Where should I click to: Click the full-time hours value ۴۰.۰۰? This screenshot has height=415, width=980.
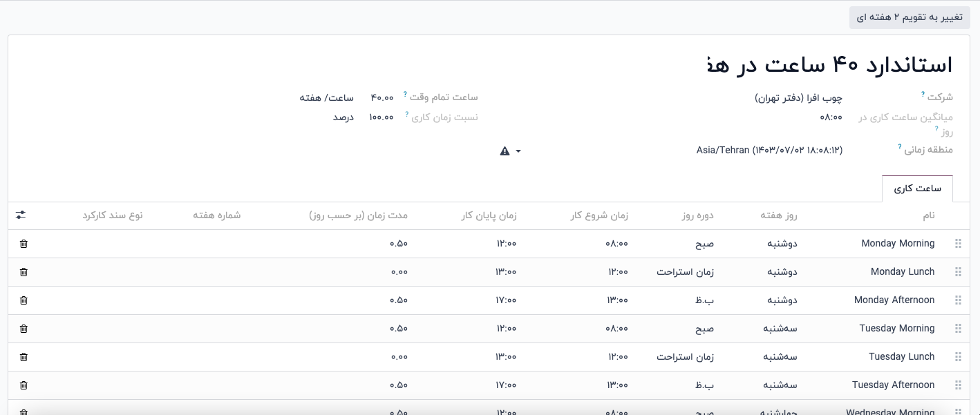pyautogui.click(x=381, y=98)
